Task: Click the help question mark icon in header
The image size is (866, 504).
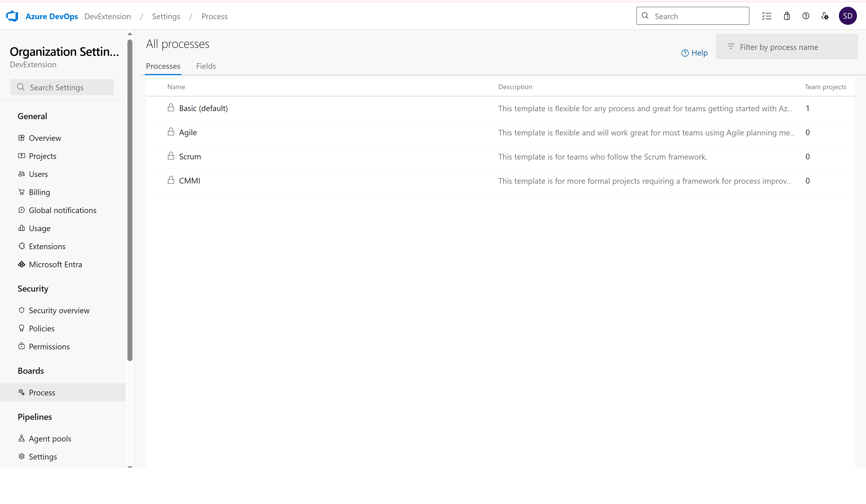Action: [806, 16]
